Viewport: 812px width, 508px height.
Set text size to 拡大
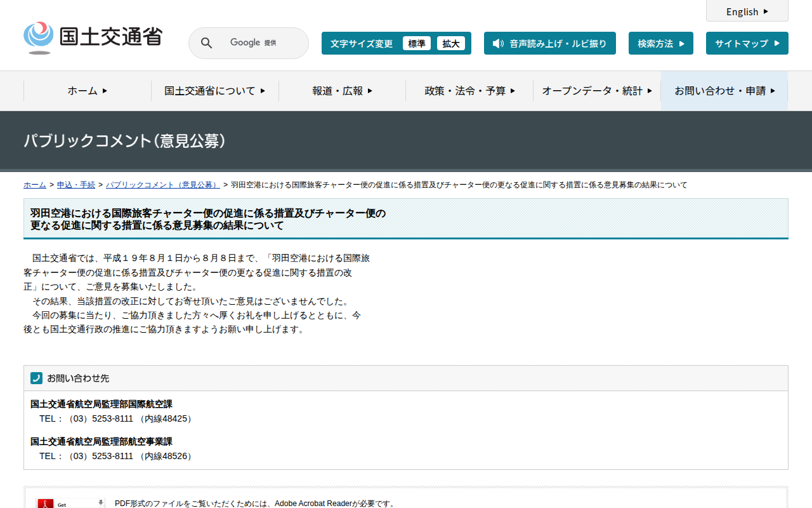tap(451, 43)
